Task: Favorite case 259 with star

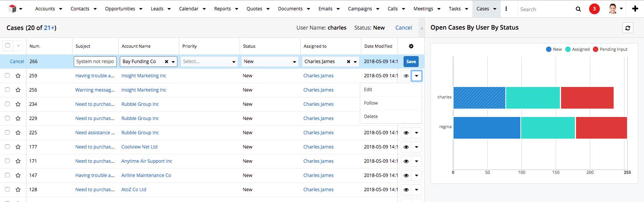Action: 18,76
